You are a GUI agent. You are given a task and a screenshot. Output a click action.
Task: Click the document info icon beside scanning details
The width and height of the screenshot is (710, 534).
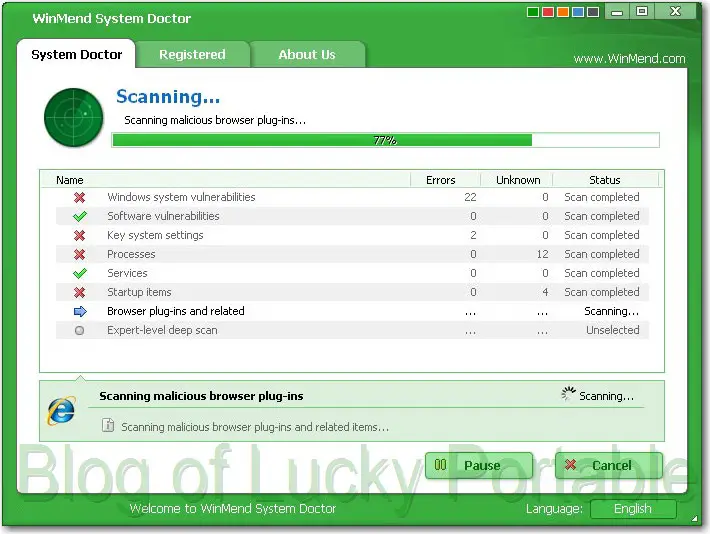click(x=108, y=425)
